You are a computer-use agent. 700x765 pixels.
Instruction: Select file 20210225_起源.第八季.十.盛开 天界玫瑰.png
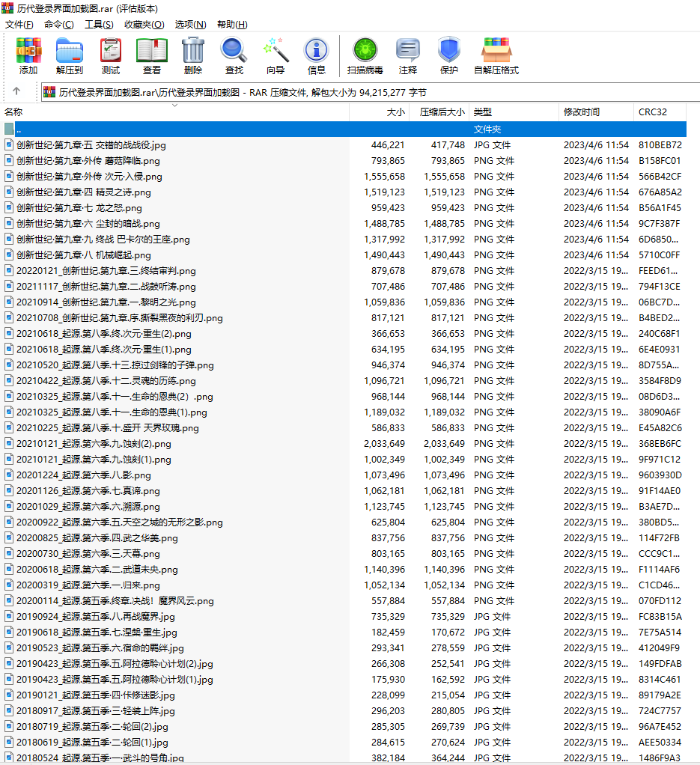point(107,428)
